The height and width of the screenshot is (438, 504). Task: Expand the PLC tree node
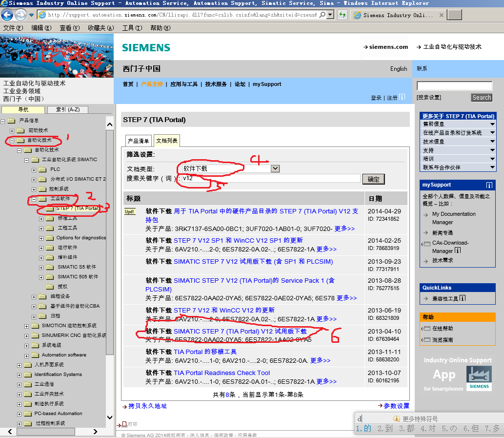[x=34, y=170]
